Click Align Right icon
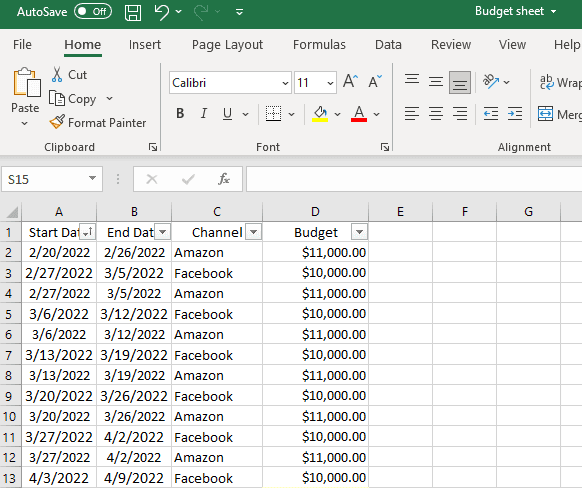Viewport: 582px width, 488px height. pos(460,114)
